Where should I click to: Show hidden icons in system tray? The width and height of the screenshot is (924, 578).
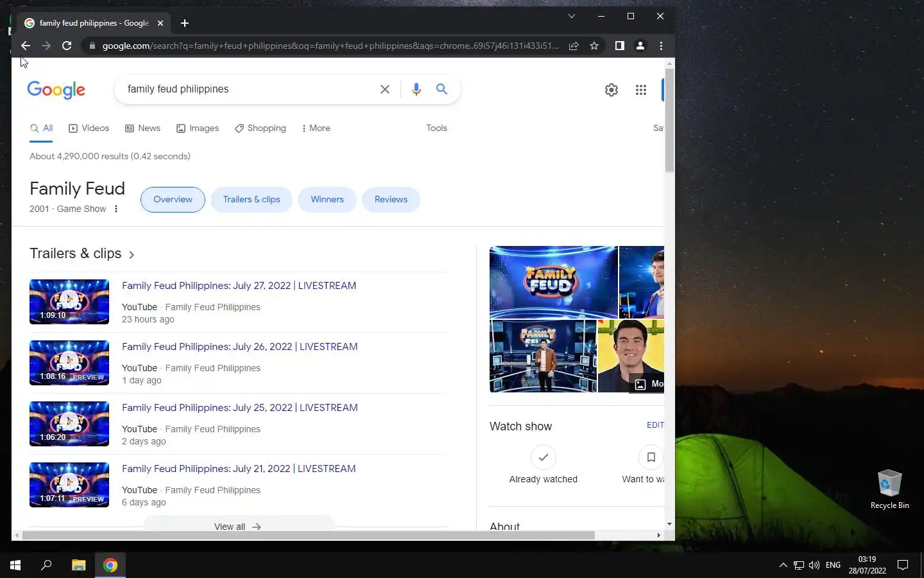[783, 565]
